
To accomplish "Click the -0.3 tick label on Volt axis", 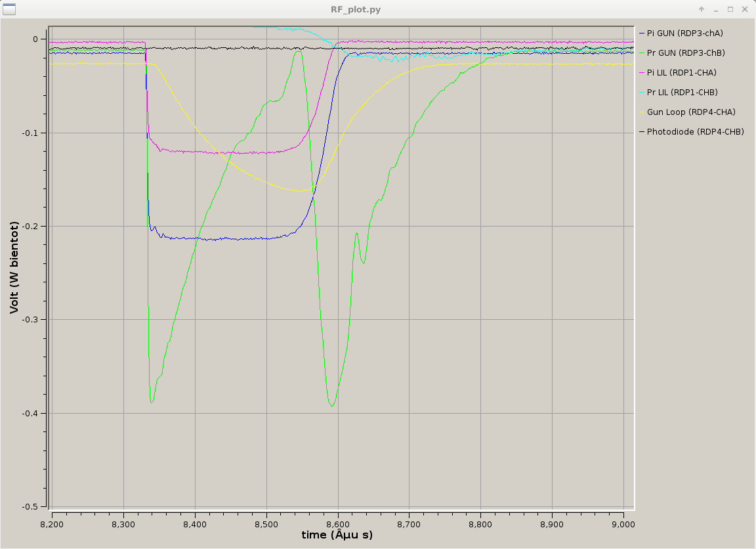I will point(30,320).
